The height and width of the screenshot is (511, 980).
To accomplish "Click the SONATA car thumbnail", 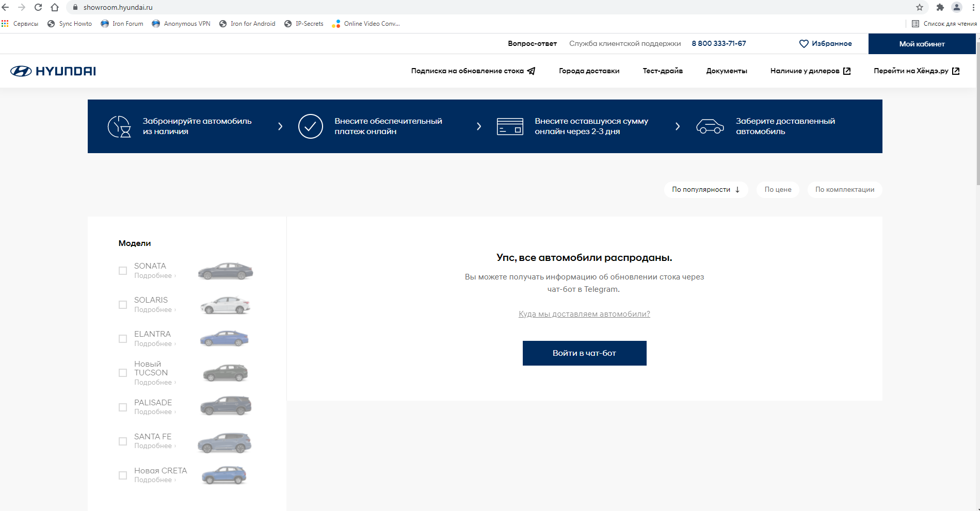I will coord(226,271).
